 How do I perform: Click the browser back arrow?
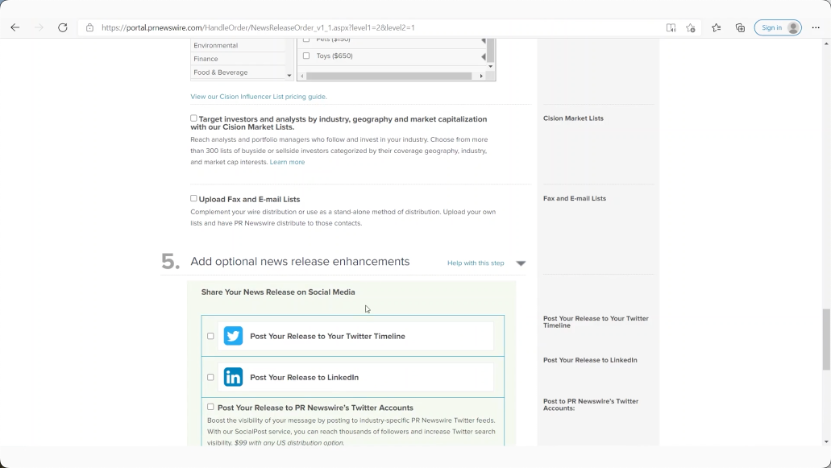(x=15, y=27)
